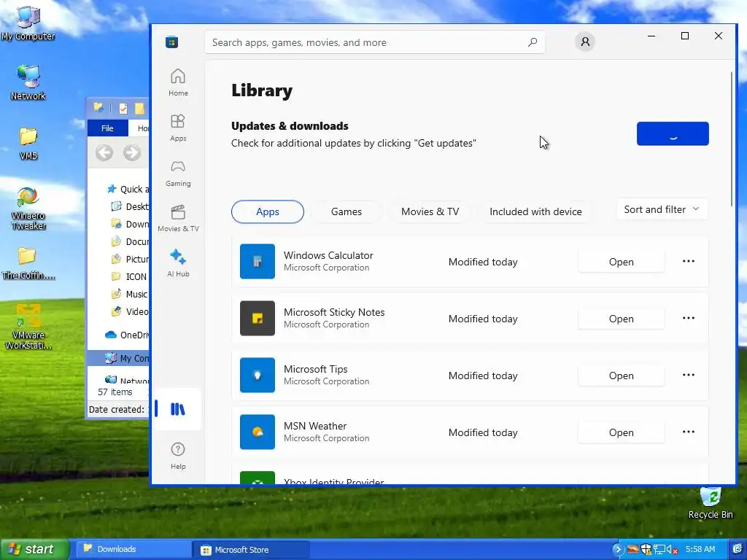The image size is (747, 560).
Task: Open Microsoft Sticky Notes via Open button
Action: click(622, 319)
